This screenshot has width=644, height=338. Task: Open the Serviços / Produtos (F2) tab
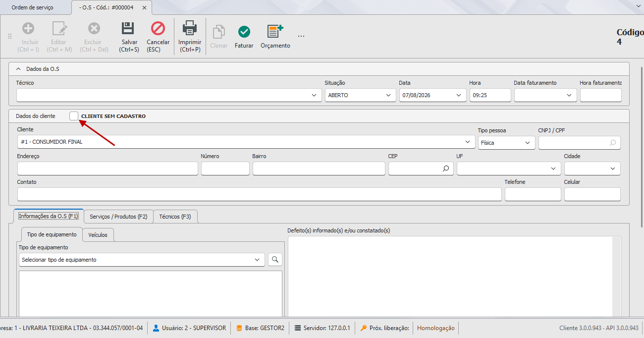coord(118,217)
